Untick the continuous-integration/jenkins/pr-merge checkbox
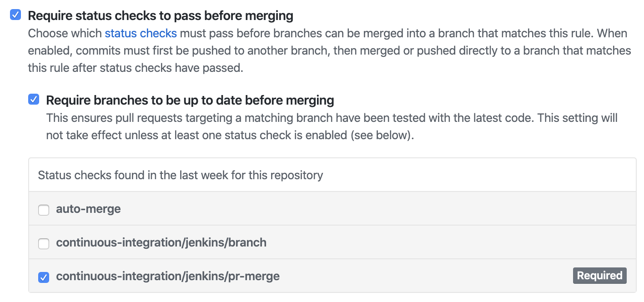The height and width of the screenshot is (302, 644). [x=44, y=277]
